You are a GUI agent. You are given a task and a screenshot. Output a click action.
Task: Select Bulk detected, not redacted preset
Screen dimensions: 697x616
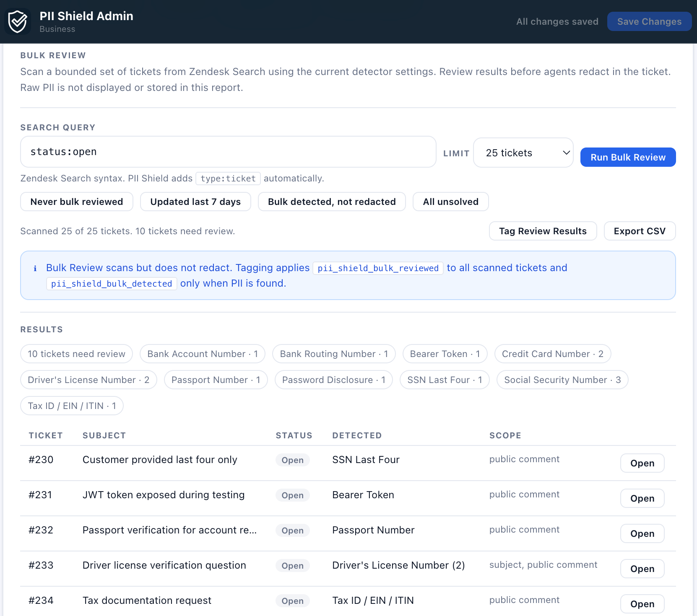(332, 202)
